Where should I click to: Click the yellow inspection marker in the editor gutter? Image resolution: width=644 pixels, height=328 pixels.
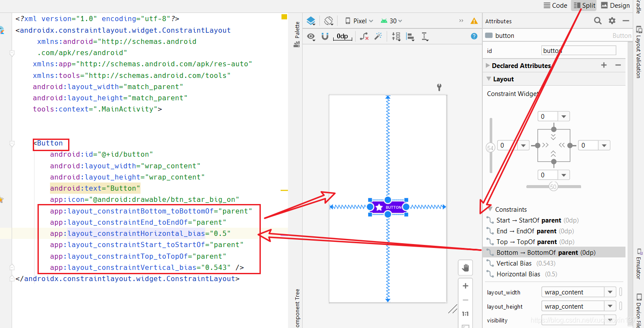pyautogui.click(x=284, y=17)
